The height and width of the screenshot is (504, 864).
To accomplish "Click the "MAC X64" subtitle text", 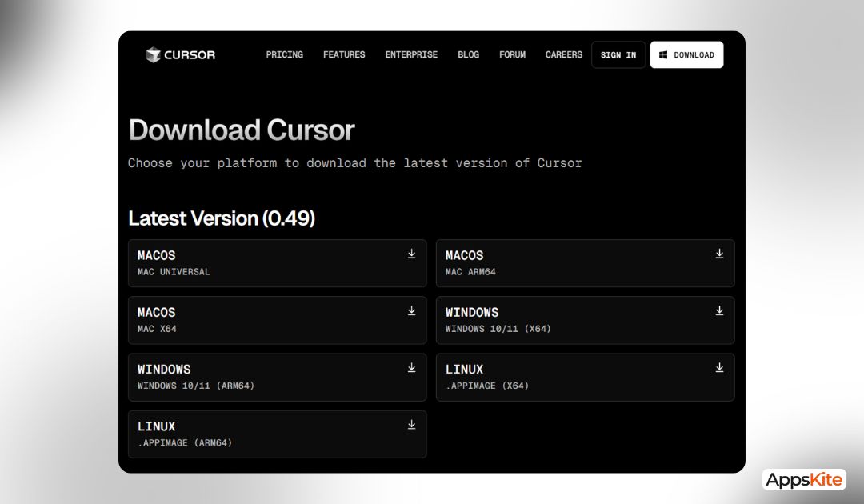I will [157, 329].
